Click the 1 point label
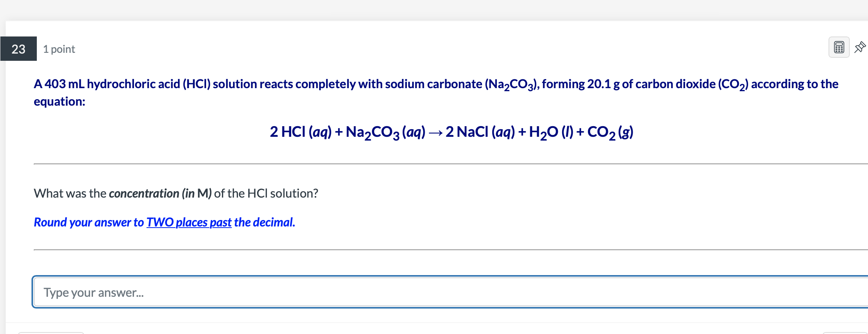Screen dimensions: 868x334 [x=58, y=49]
